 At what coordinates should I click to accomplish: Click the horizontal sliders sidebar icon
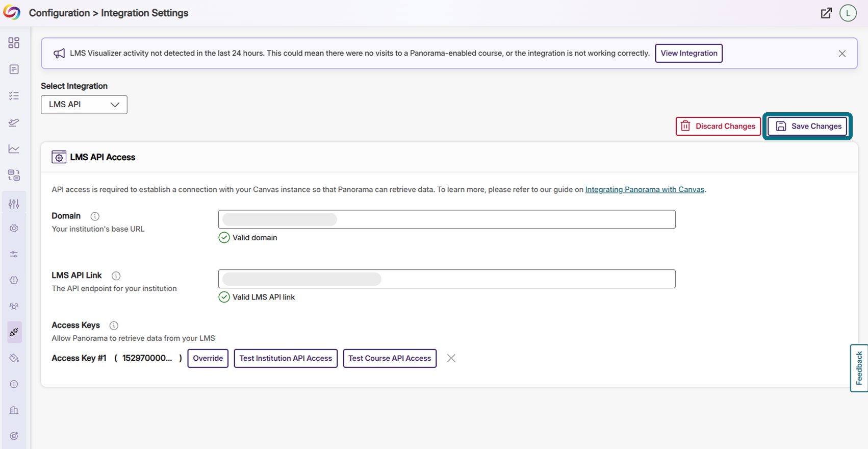14,254
